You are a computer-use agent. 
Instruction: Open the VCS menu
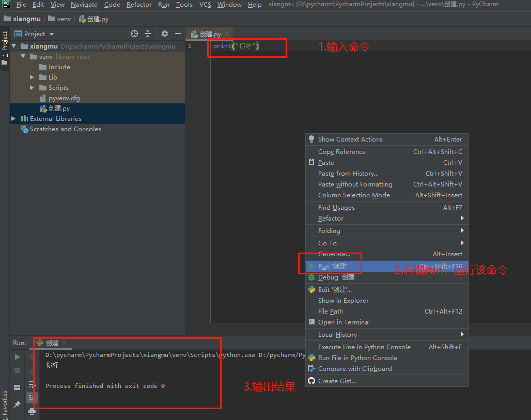[205, 5]
